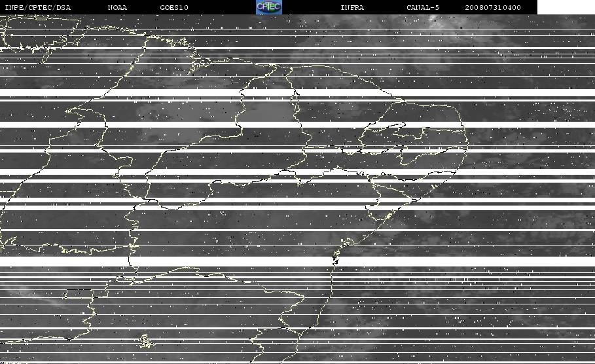This screenshot has height=364, width=595.
Task: Click the outlined lake region on the left edge
Action: click(9, 243)
